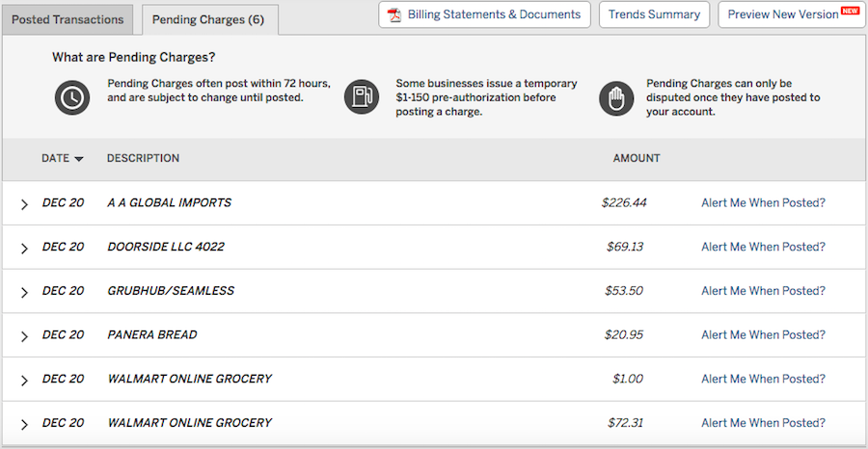This screenshot has width=868, height=449.
Task: Click the AMOUNT column header
Action: click(637, 158)
